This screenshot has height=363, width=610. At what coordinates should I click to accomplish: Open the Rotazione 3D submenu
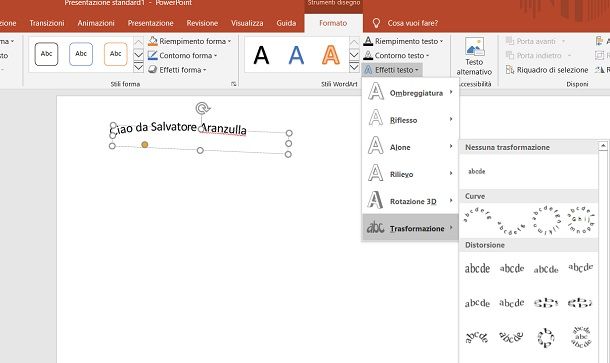click(x=410, y=201)
